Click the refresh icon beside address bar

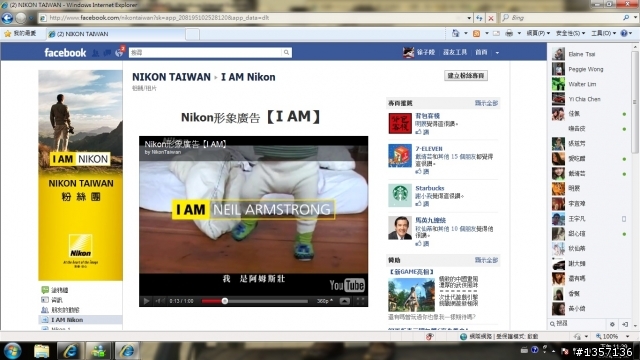pyautogui.click(x=479, y=18)
